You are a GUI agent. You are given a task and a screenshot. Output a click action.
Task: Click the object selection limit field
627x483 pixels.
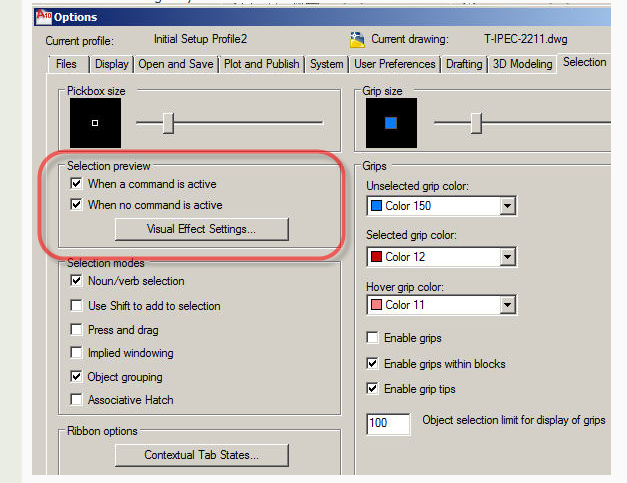tap(388, 423)
